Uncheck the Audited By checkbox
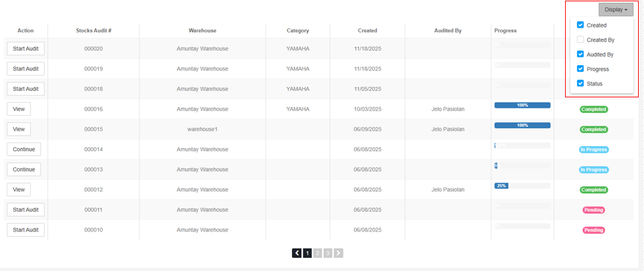Image resolution: width=644 pixels, height=271 pixels. (x=580, y=54)
